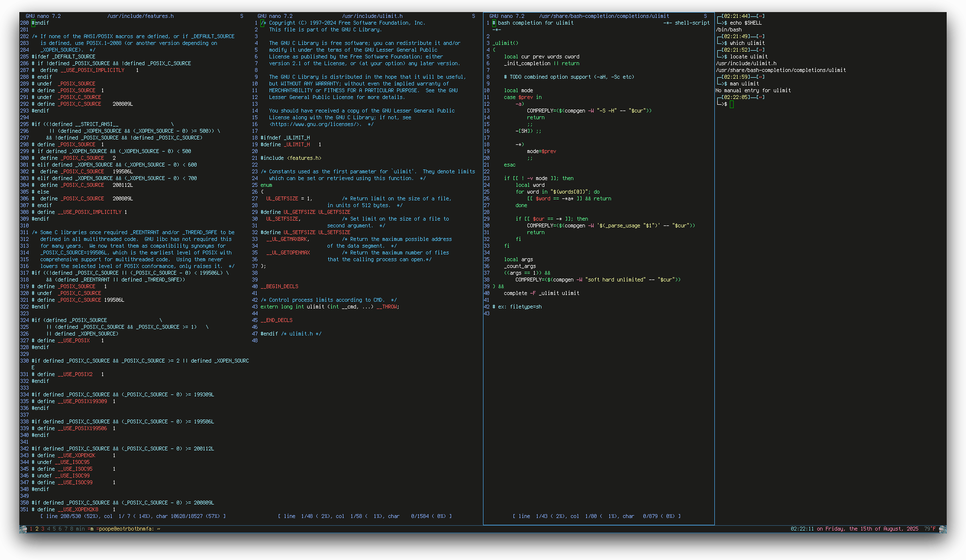966x560 pixels.
Task: Click the window title 'poope@eotrbotbnmfa: ~' in bar
Action: (129, 529)
